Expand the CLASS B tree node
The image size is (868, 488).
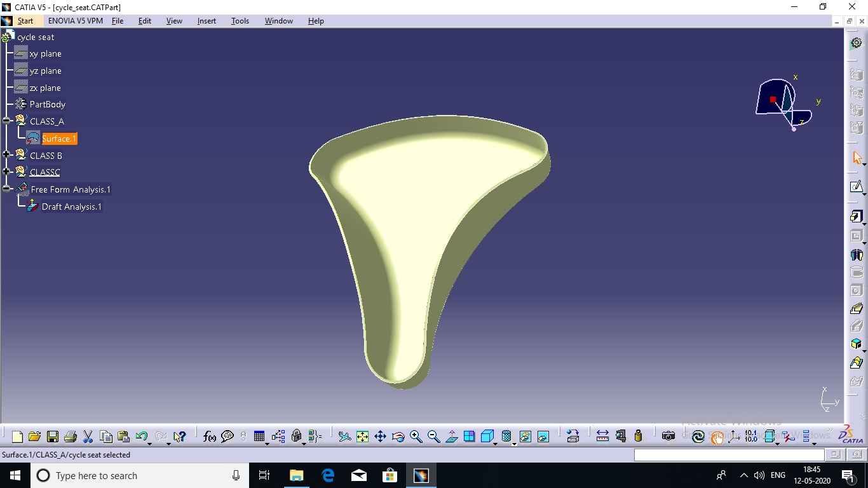[x=7, y=155]
